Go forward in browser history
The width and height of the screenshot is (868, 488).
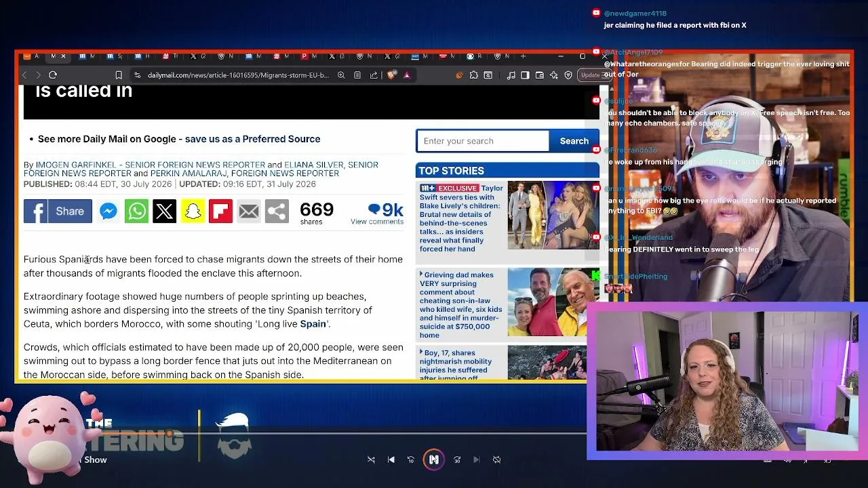click(x=38, y=75)
